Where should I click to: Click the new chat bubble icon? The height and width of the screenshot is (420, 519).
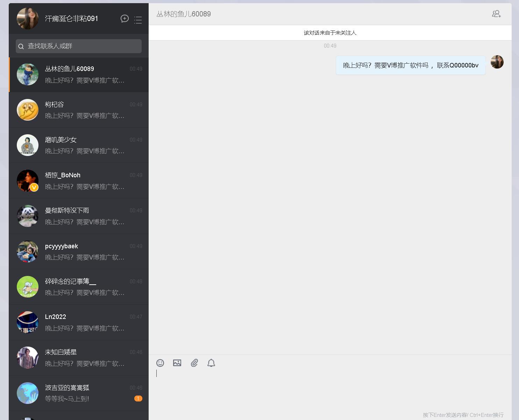125,19
